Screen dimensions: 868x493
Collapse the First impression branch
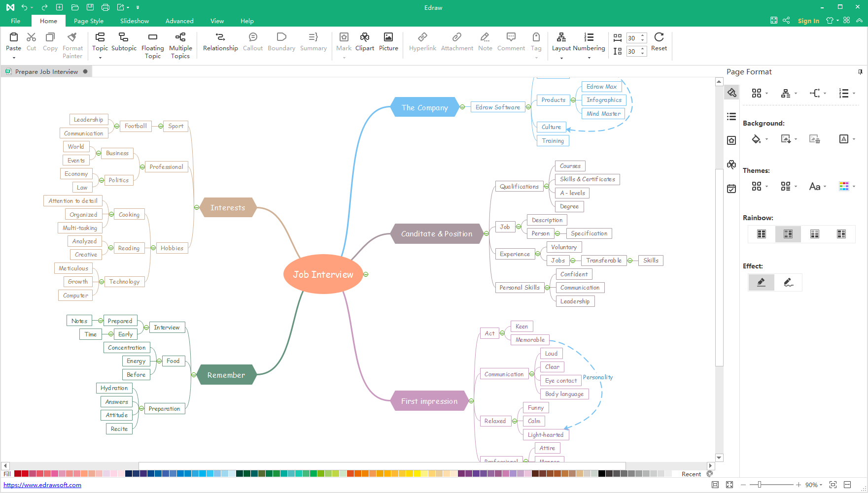coord(471,401)
